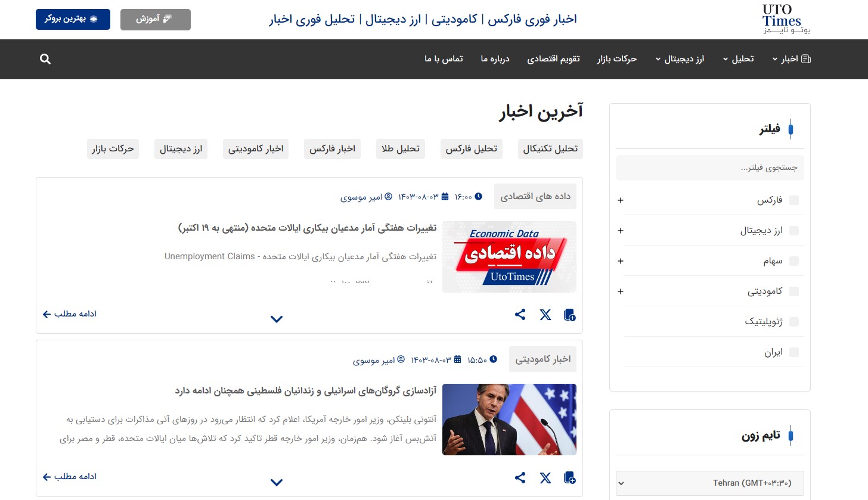This screenshot has width=868, height=500.
Task: Copy the unemployment claims article icon
Action: [x=570, y=315]
